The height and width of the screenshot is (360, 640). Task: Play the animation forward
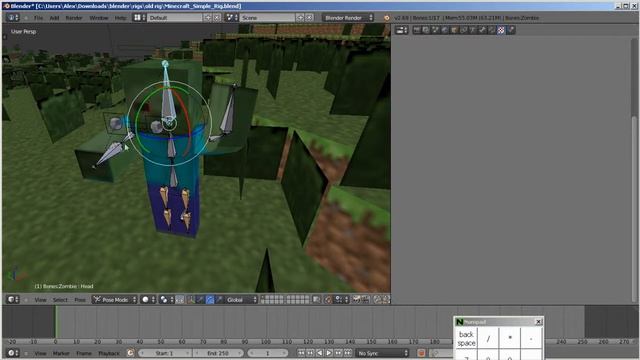click(329, 353)
